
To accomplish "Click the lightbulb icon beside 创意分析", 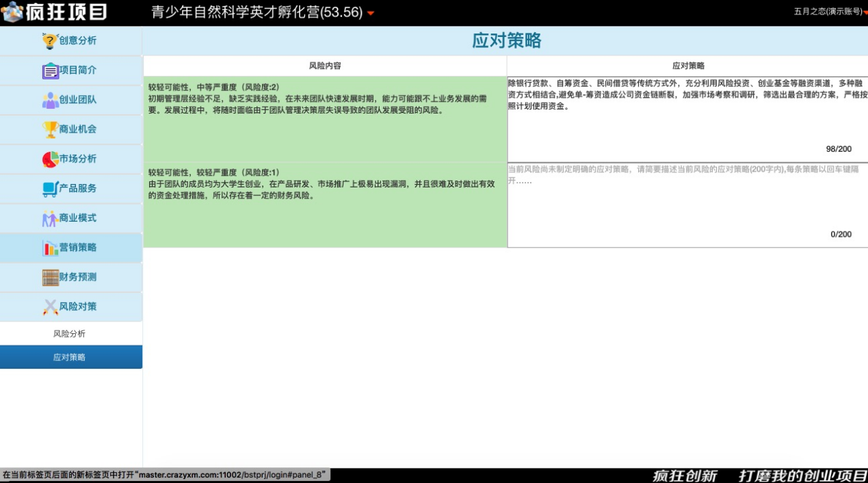I will point(50,41).
